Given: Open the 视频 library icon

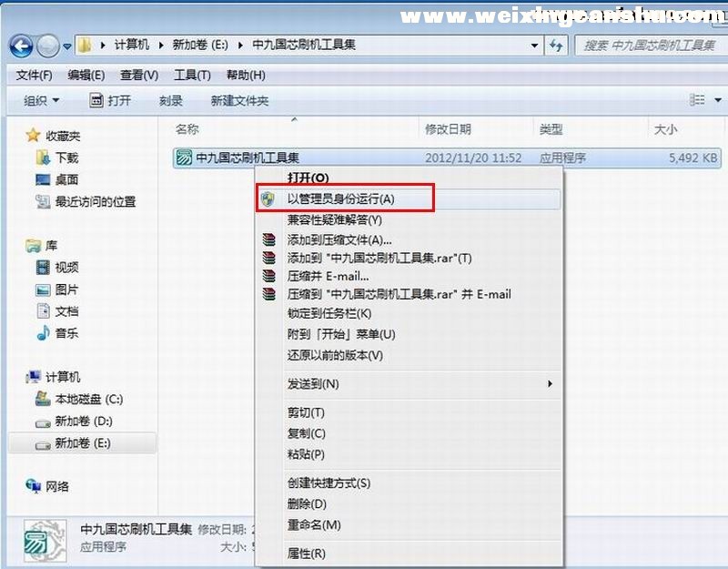Looking at the screenshot, I should 43,267.
